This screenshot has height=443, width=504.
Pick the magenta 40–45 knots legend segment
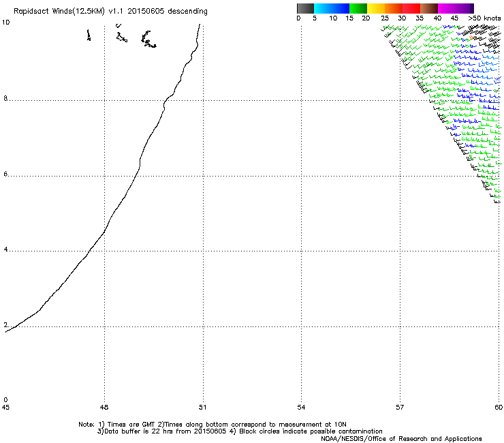447,8
